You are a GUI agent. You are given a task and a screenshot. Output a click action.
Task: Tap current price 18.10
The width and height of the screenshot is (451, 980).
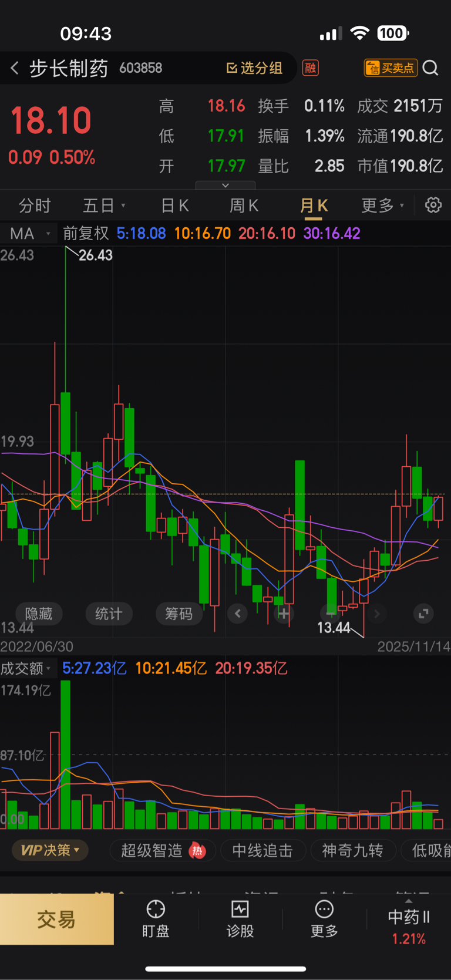[x=51, y=120]
